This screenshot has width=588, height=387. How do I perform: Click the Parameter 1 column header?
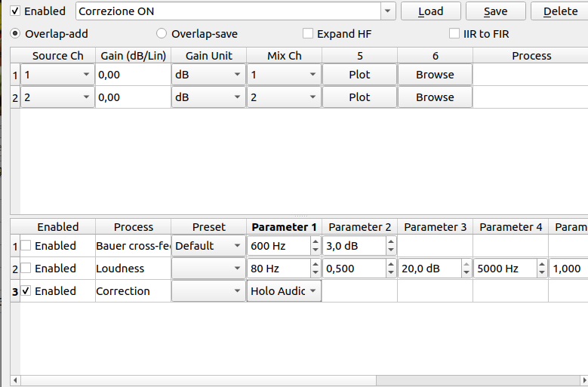pos(285,227)
